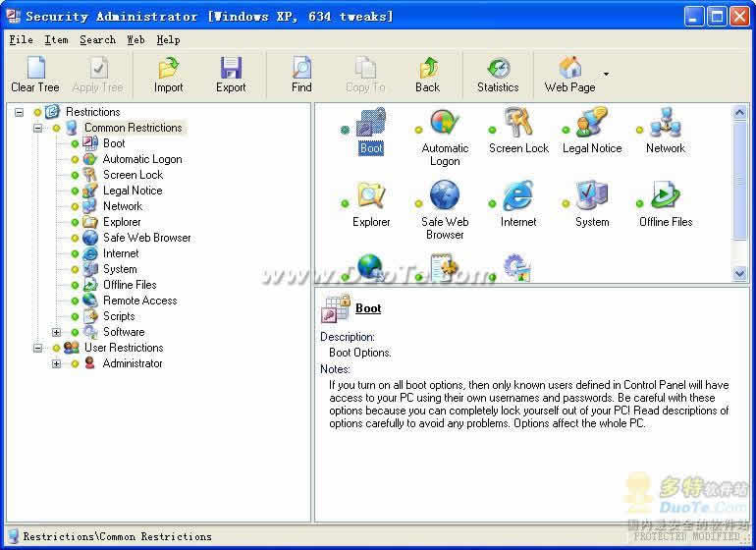
Task: Open the Help menu
Action: (x=168, y=39)
